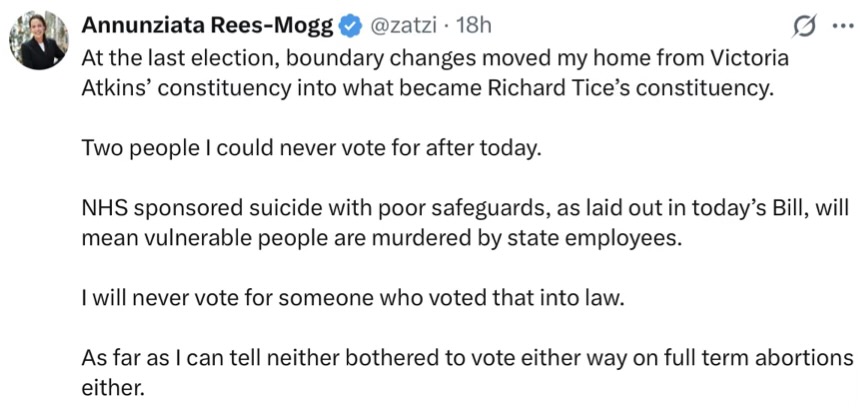The width and height of the screenshot is (860, 412).
Task: Click the blue verified checkmark badge
Action: coord(351,26)
